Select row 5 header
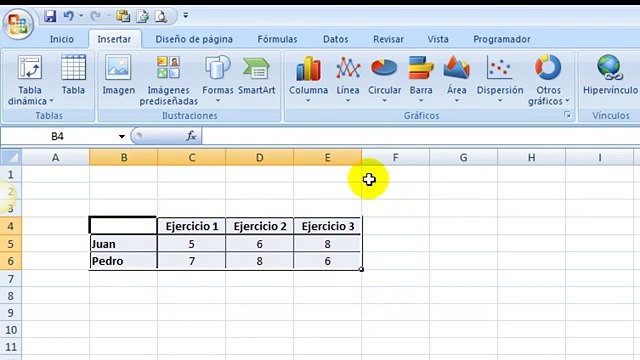Image resolution: width=640 pixels, height=360 pixels. (x=11, y=244)
